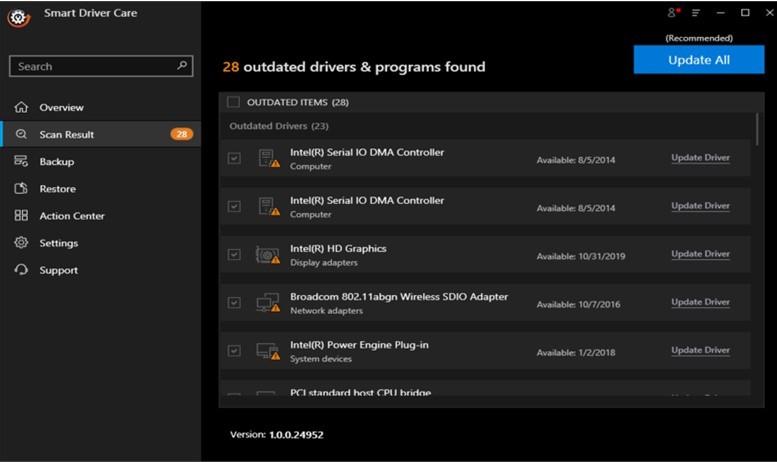
Task: Uncheck the second Intel Serial IO DMA Controller checkbox
Action: [234, 207]
